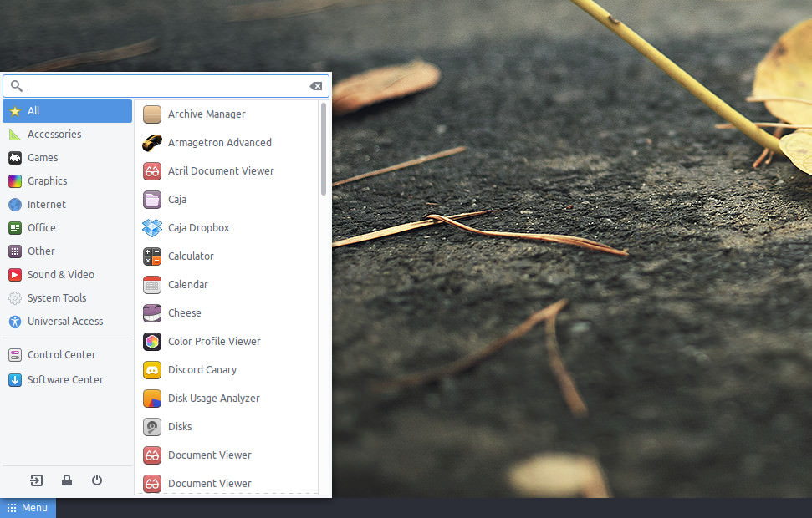Screen dimensions: 812x518
Task: Open Control Center
Action: click(x=68, y=355)
